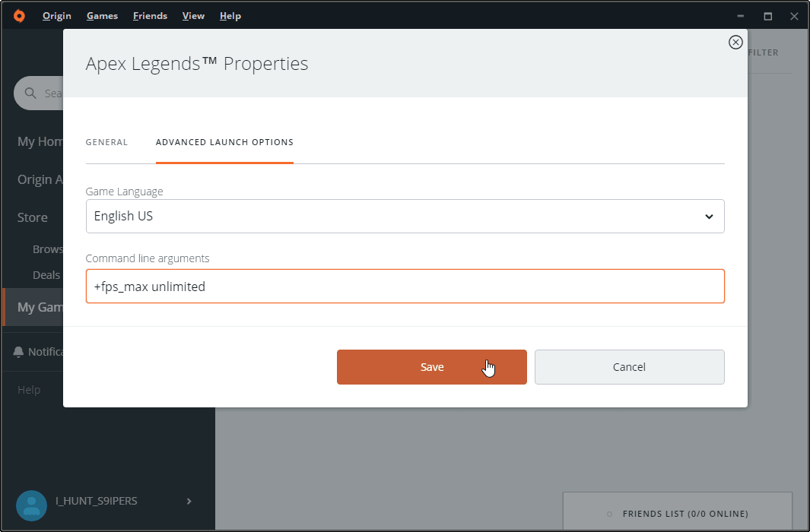
Task: Select the Advanced Launch Options tab
Action: [224, 142]
